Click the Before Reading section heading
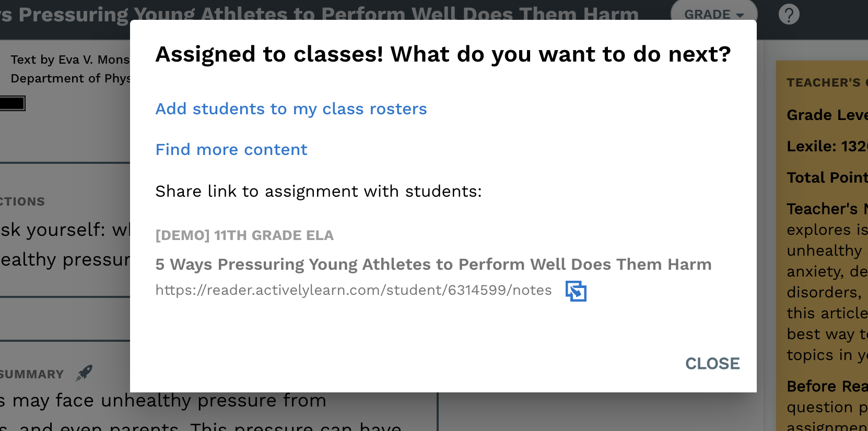868x431 pixels. click(827, 386)
